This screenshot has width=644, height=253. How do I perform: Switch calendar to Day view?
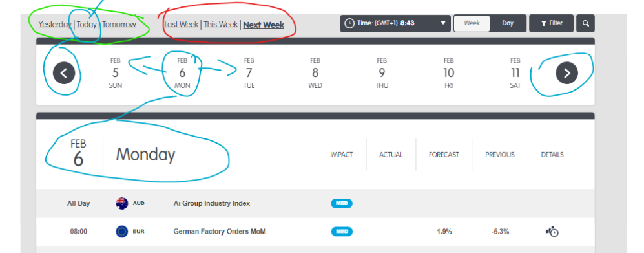click(508, 23)
